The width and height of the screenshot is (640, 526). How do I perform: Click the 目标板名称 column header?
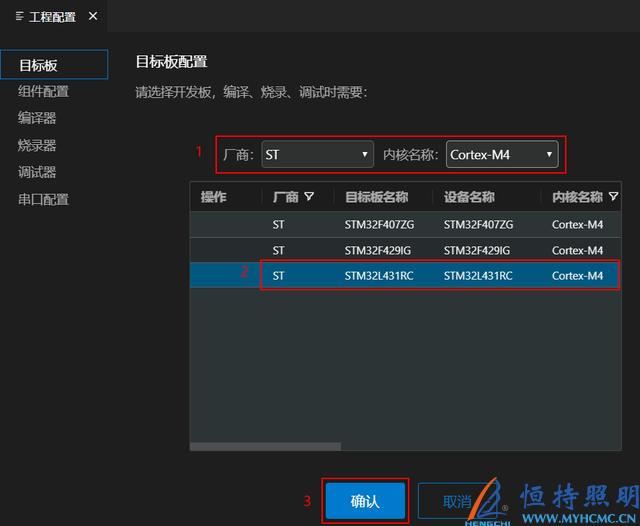(376, 197)
